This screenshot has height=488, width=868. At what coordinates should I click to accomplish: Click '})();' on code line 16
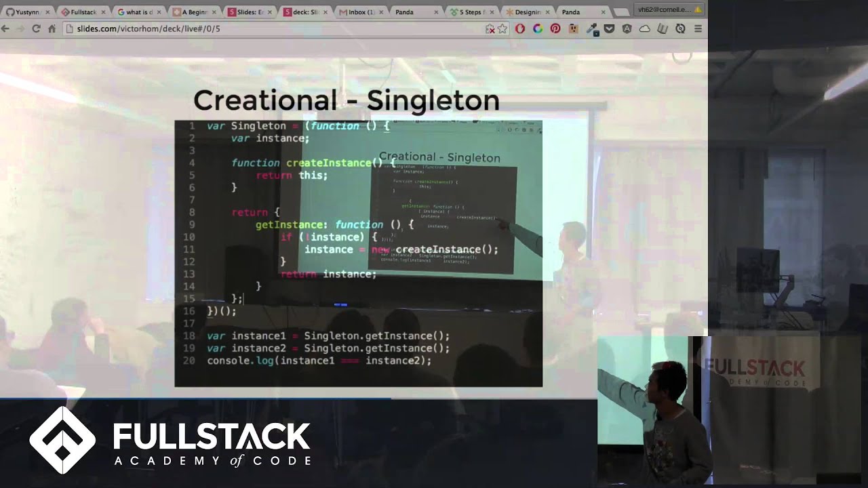(x=222, y=311)
